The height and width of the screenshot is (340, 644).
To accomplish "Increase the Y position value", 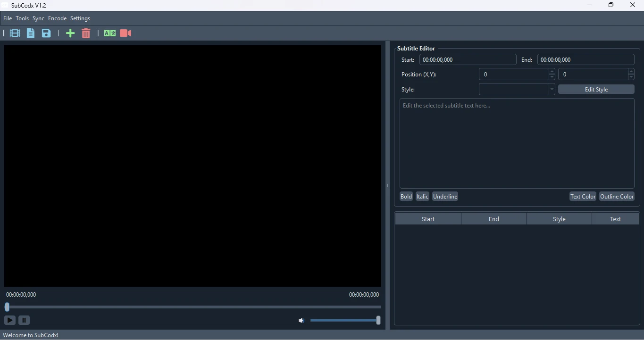I will (x=631, y=71).
